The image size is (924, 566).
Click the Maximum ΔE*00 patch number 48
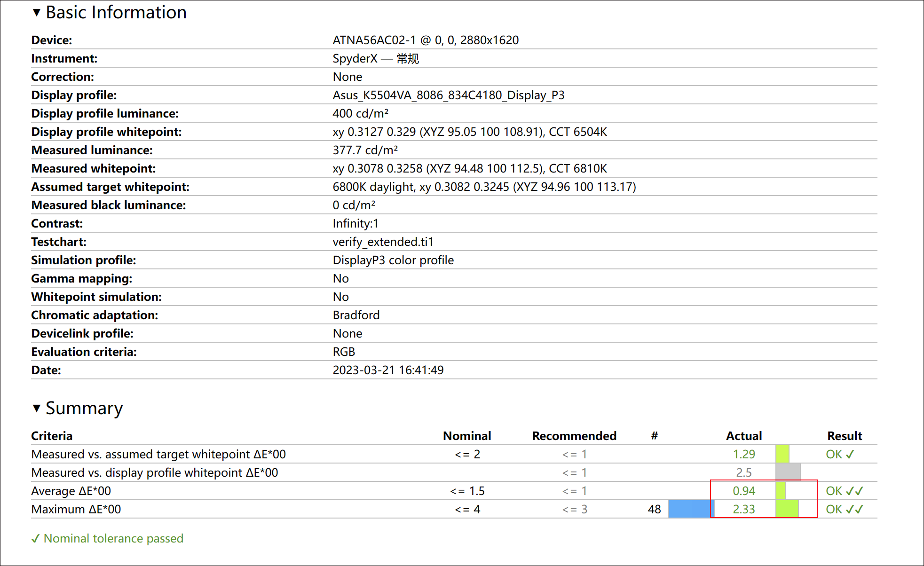(x=654, y=509)
